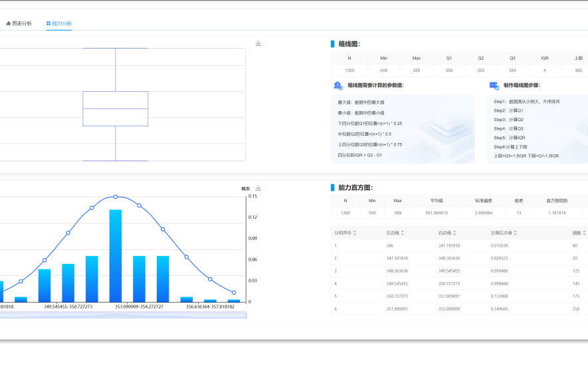Viewport: 588px width, 391px height.
Task: Click the bin width value 1.181818
Action: [557, 213]
